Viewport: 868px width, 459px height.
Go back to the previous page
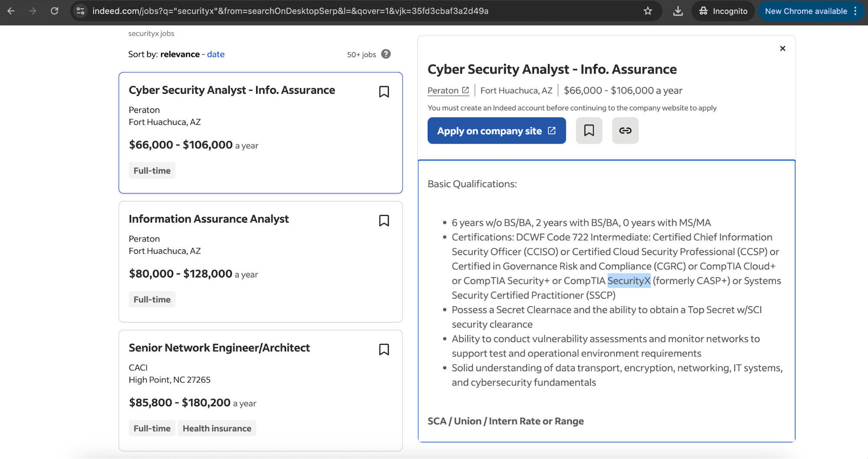point(11,11)
